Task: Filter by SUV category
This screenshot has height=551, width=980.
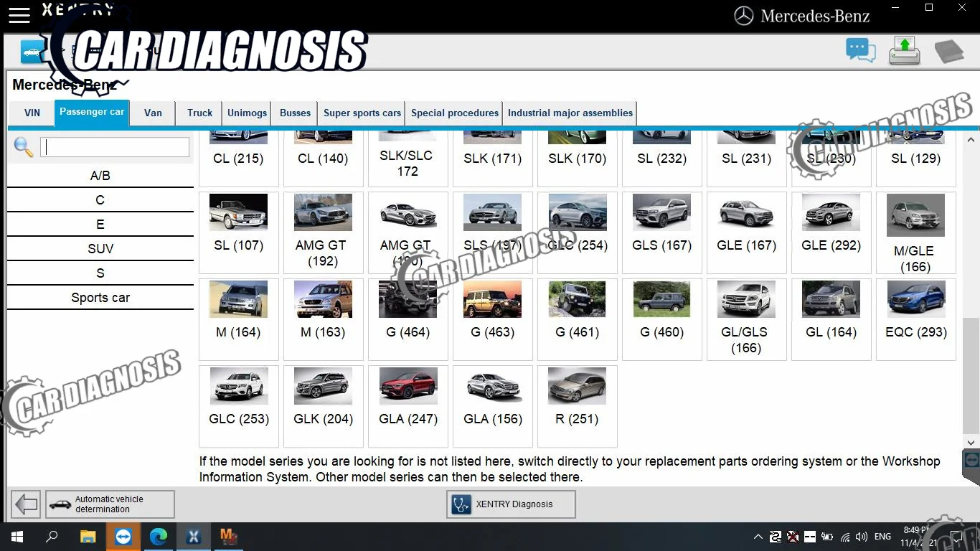Action: pyautogui.click(x=100, y=249)
